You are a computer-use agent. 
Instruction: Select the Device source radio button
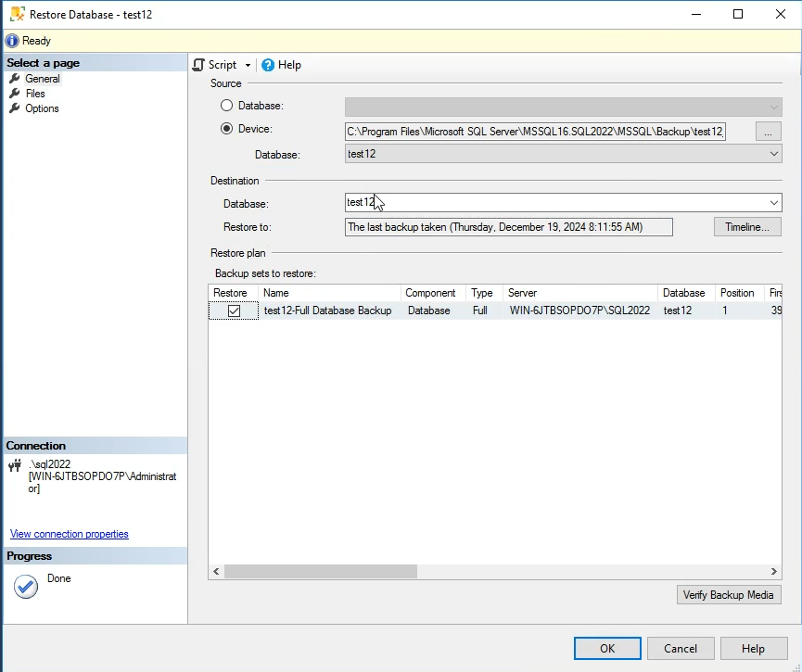[226, 128]
